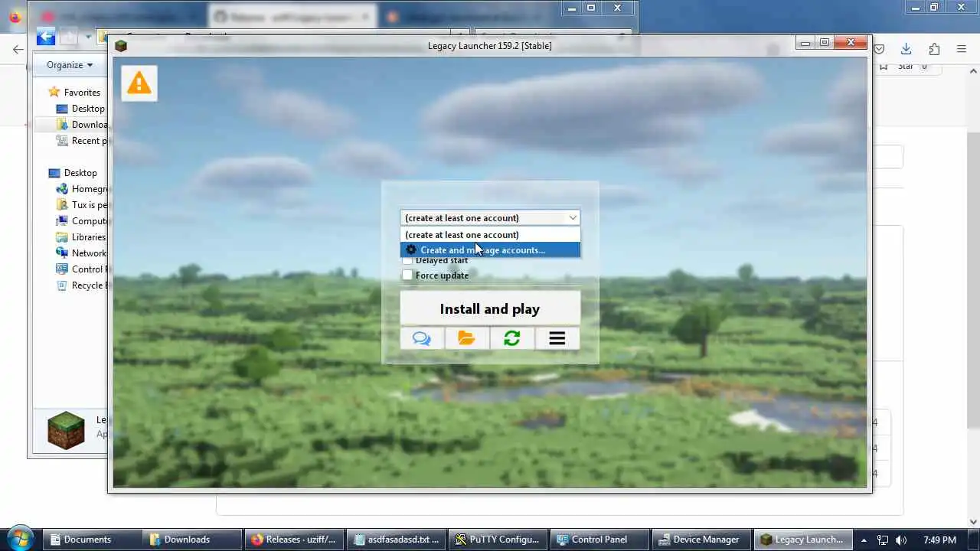Click the Install and play button
The width and height of the screenshot is (980, 551).
[490, 308]
